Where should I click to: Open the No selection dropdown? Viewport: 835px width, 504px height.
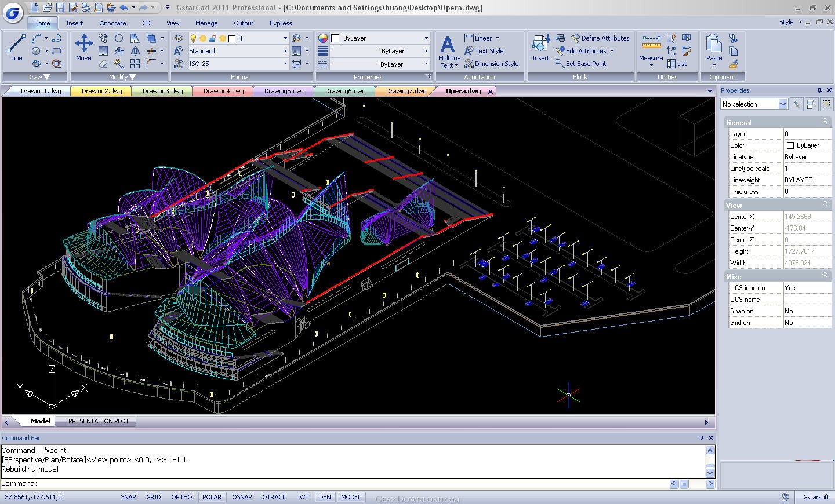coord(782,104)
